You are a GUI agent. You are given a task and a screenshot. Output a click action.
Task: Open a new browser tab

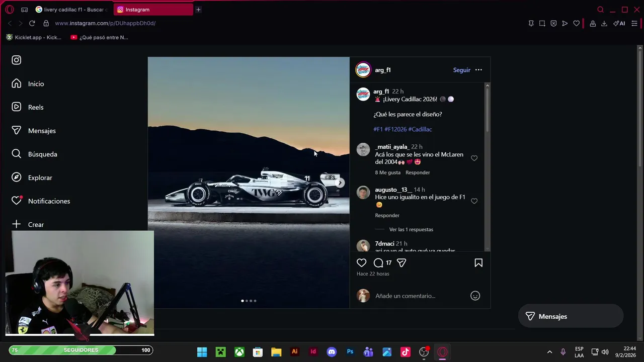[x=198, y=10]
